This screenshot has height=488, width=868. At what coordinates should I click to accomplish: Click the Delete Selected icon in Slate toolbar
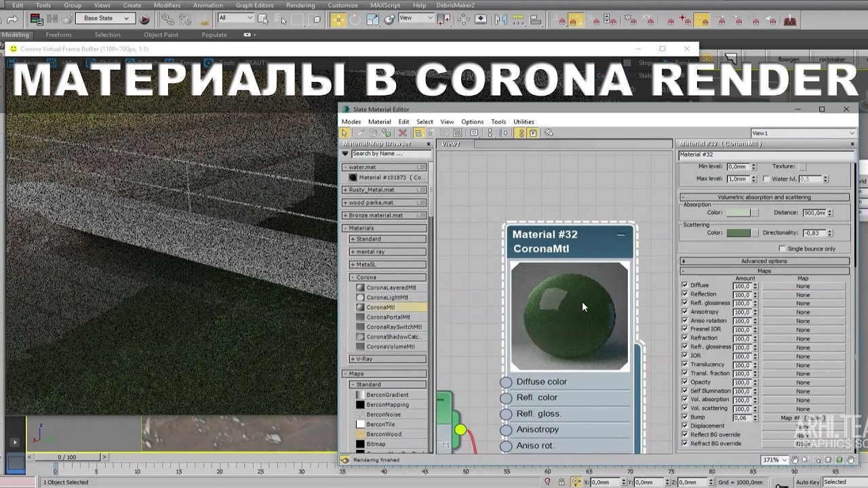(x=403, y=134)
